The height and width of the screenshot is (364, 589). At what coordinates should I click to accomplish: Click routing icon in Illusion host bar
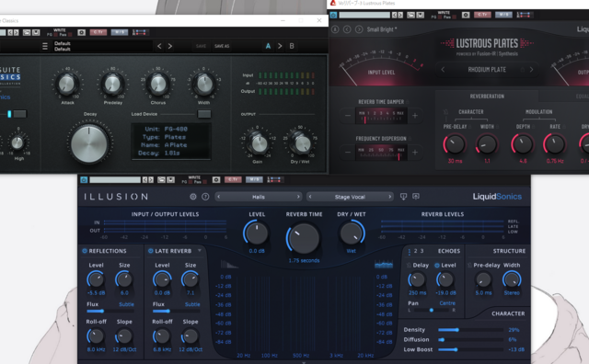[x=274, y=180]
